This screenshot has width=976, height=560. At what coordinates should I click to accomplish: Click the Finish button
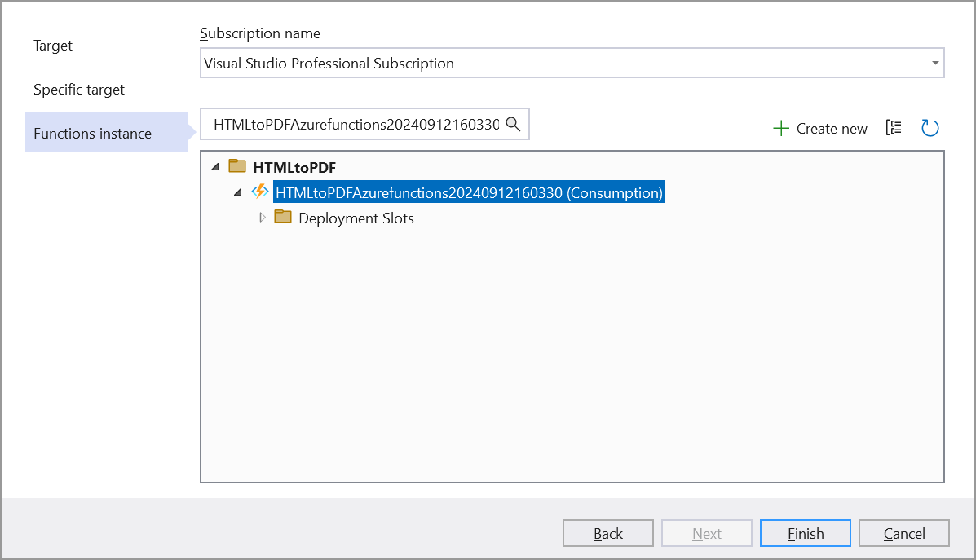(x=805, y=534)
